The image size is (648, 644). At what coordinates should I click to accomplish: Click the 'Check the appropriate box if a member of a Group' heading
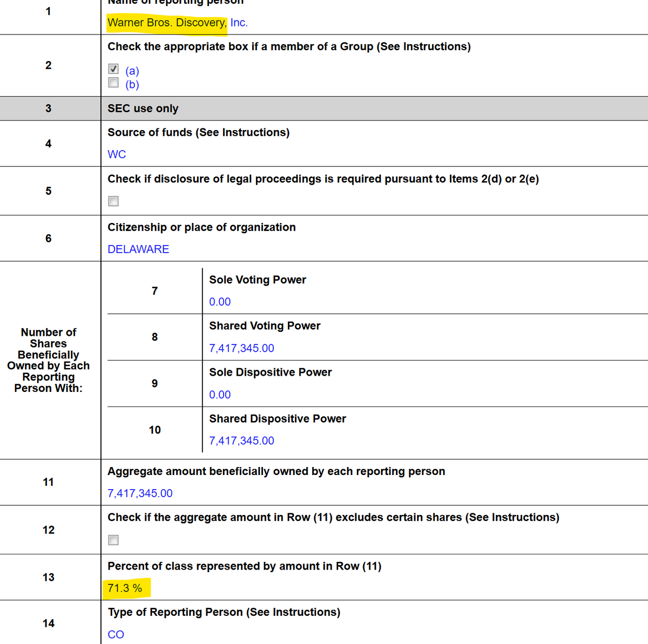[x=289, y=46]
